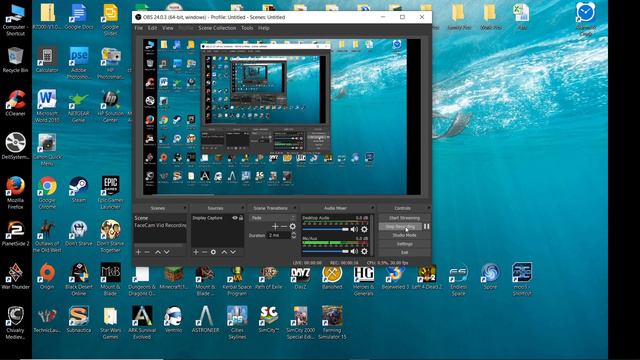Remove the selected scene with the minus icon

[147, 252]
